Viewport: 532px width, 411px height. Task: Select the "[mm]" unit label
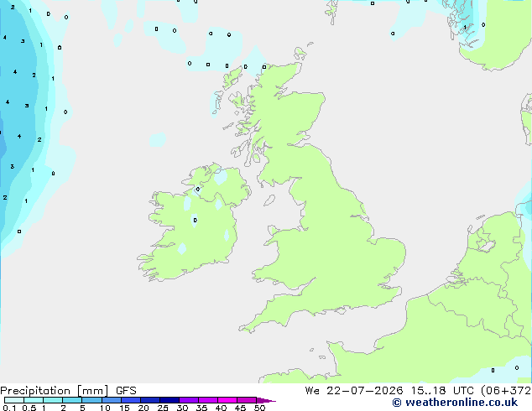click(92, 391)
